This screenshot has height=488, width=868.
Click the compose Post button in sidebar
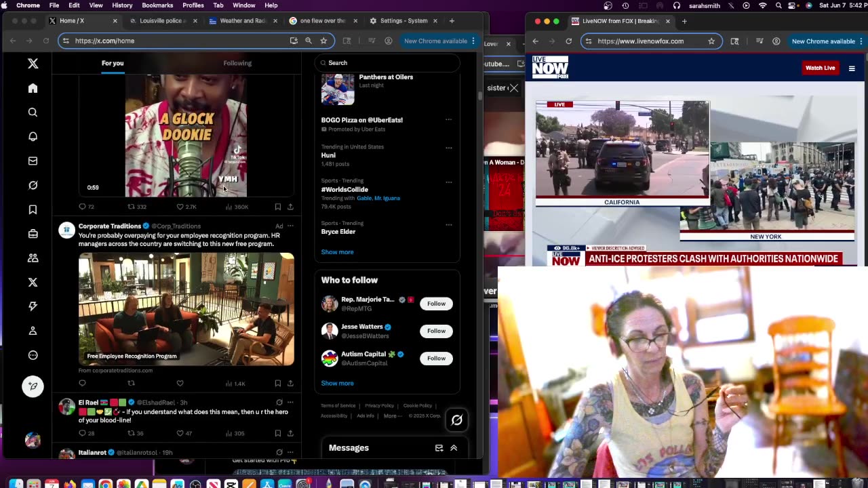point(33,386)
